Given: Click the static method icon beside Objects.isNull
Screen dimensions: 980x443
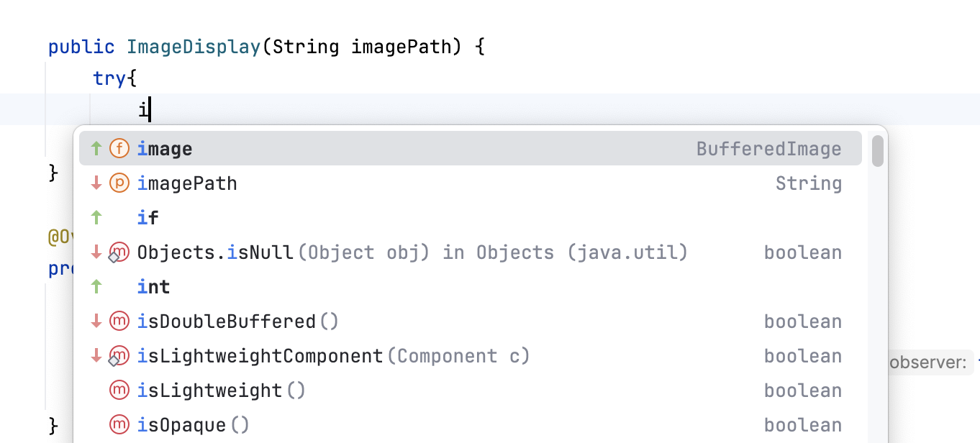Looking at the screenshot, I should [x=119, y=252].
